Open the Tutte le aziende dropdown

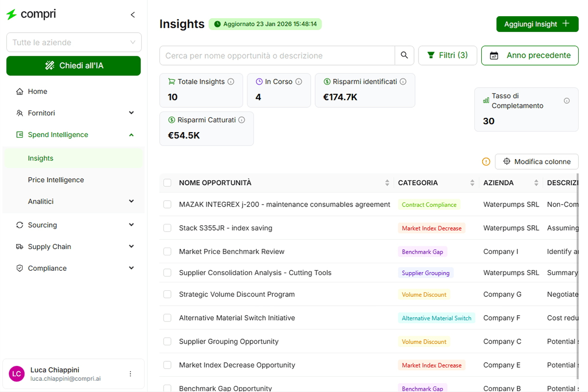point(74,43)
